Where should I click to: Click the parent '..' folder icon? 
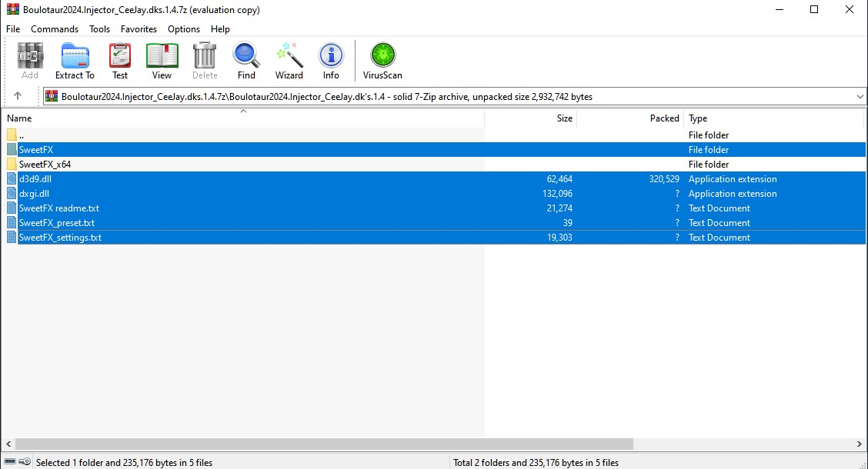12,135
